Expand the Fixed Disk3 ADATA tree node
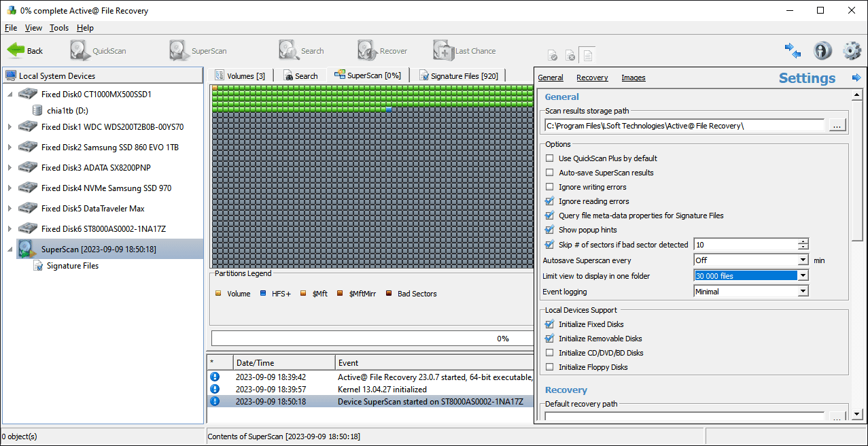This screenshot has height=446, width=868. pos(10,167)
